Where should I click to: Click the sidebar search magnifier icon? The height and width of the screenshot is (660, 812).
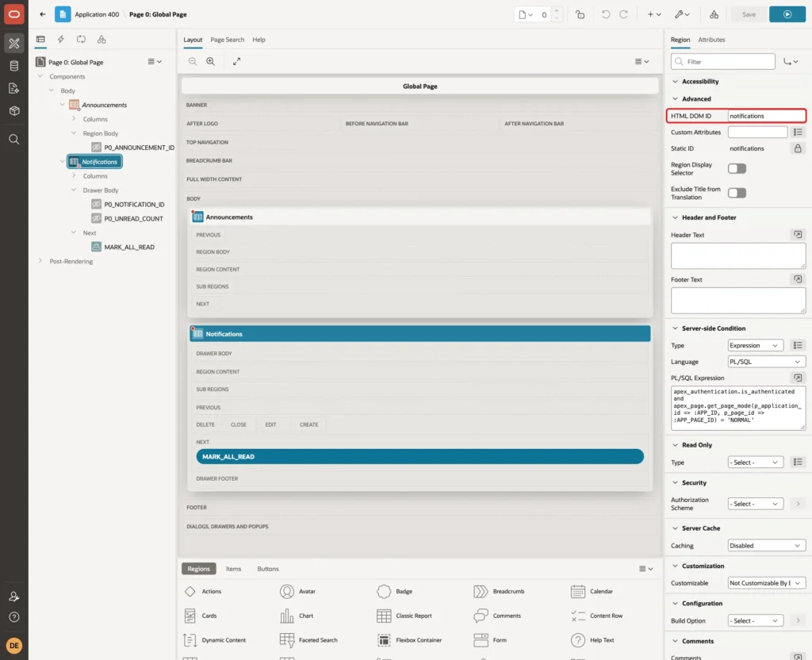tap(14, 140)
